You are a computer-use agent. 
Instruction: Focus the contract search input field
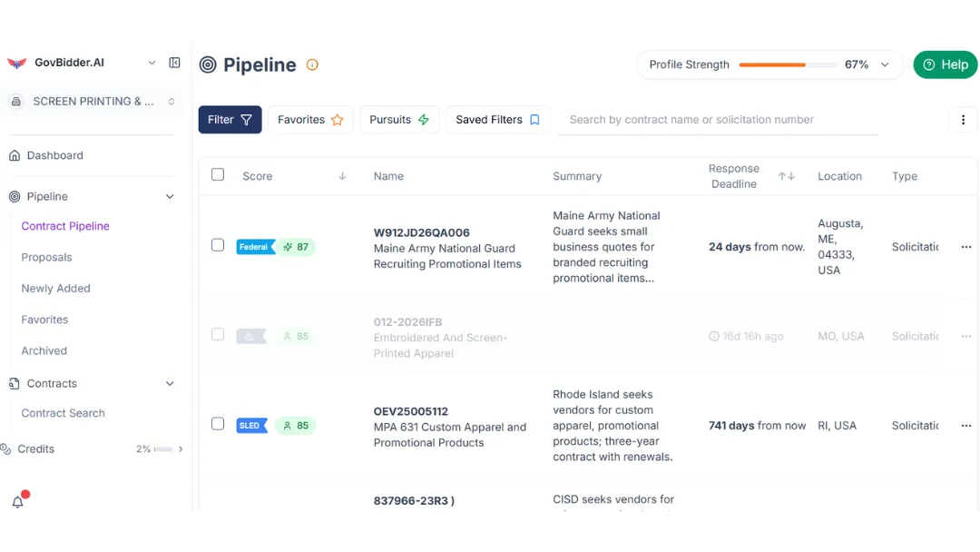point(717,120)
